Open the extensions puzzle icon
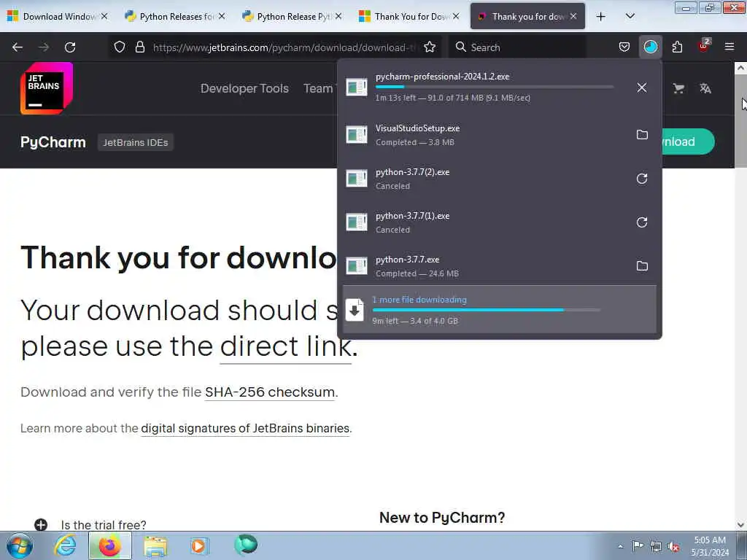 tap(677, 47)
